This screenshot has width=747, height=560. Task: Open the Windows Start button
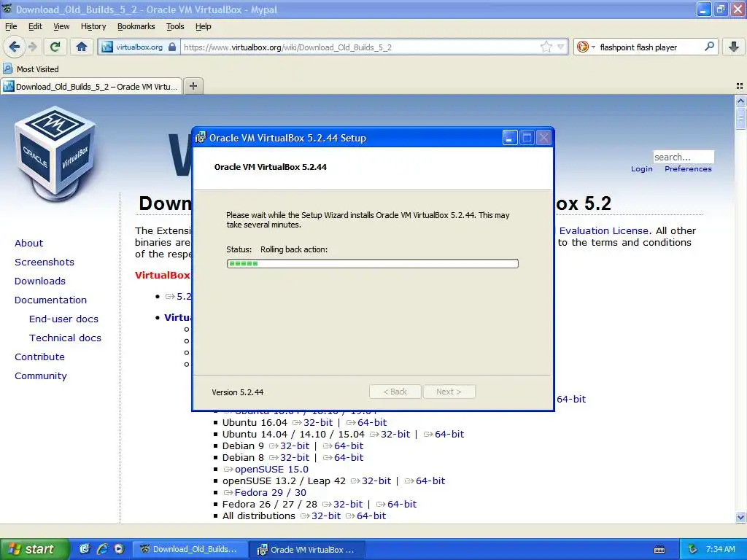pyautogui.click(x=34, y=549)
